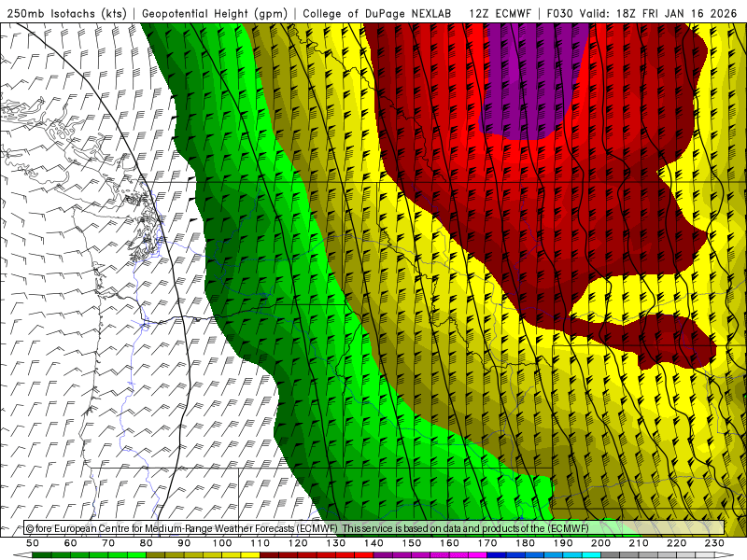This screenshot has width=747, height=560.
Task: Click the 'Valid: 18Z FRI JAN 16 2026' text
Action: click(658, 13)
